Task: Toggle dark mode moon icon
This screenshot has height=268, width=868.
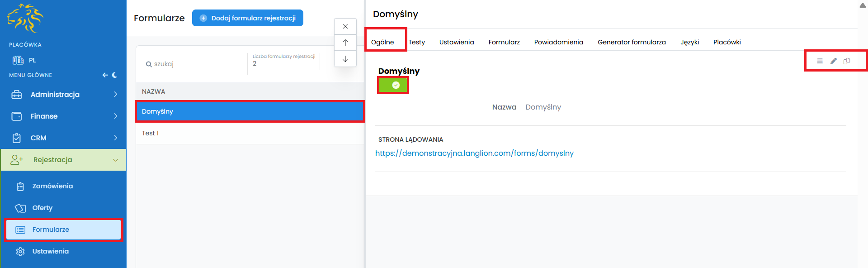Action: [x=114, y=75]
